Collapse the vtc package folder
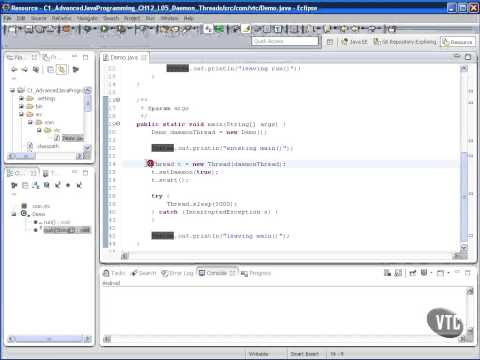The height and width of the screenshot is (360, 480). (x=39, y=130)
